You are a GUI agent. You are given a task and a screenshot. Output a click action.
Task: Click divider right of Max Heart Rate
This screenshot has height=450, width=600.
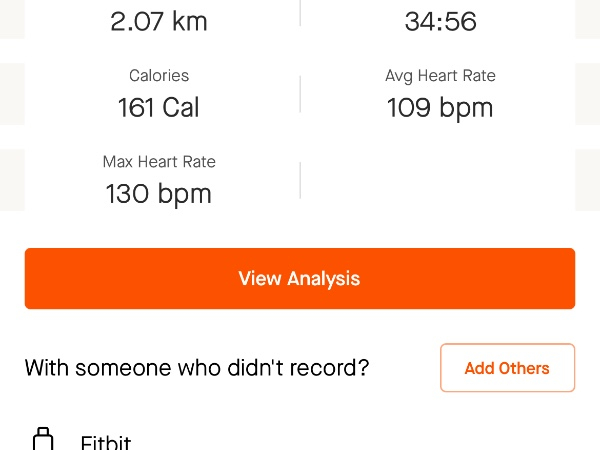(300, 180)
